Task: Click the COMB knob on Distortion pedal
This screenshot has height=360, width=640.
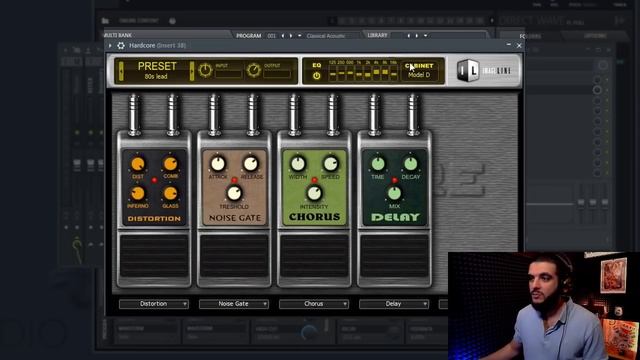Action: 170,164
